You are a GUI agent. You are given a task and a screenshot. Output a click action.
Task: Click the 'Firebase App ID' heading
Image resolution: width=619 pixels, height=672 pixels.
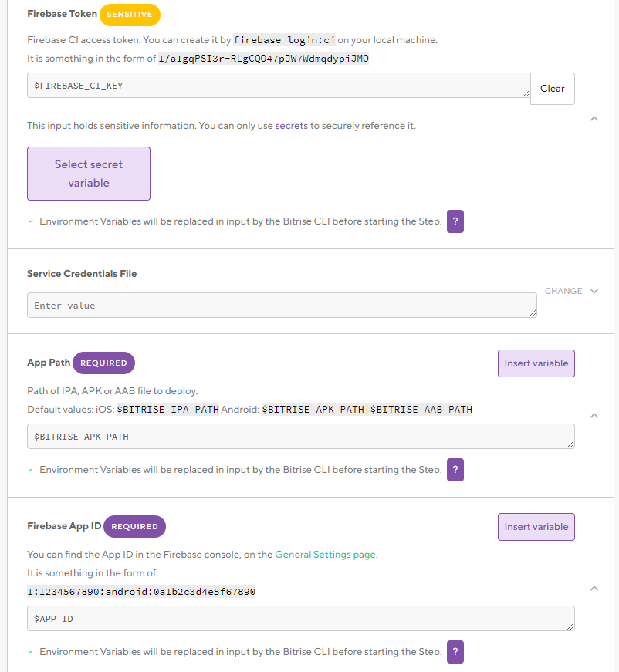(64, 526)
